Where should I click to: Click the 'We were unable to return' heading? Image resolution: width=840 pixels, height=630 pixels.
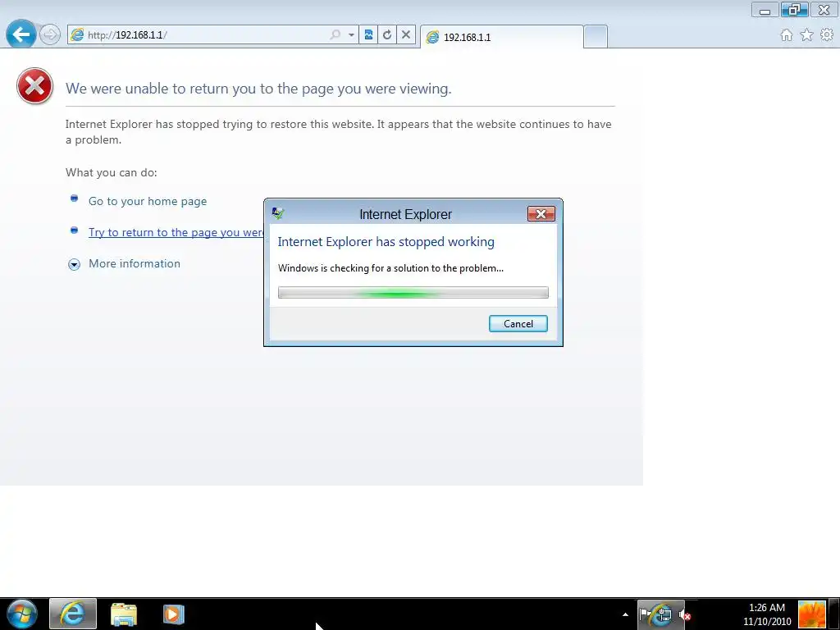tap(258, 89)
